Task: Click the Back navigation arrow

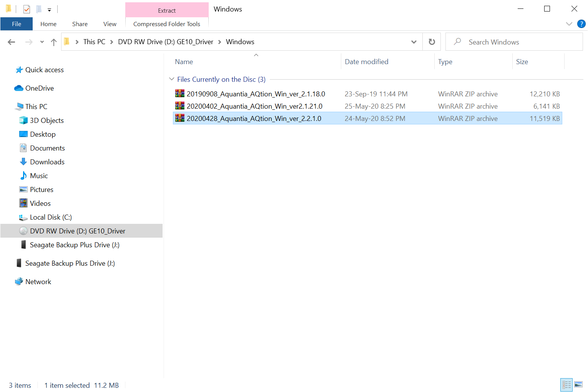Action: [x=12, y=42]
